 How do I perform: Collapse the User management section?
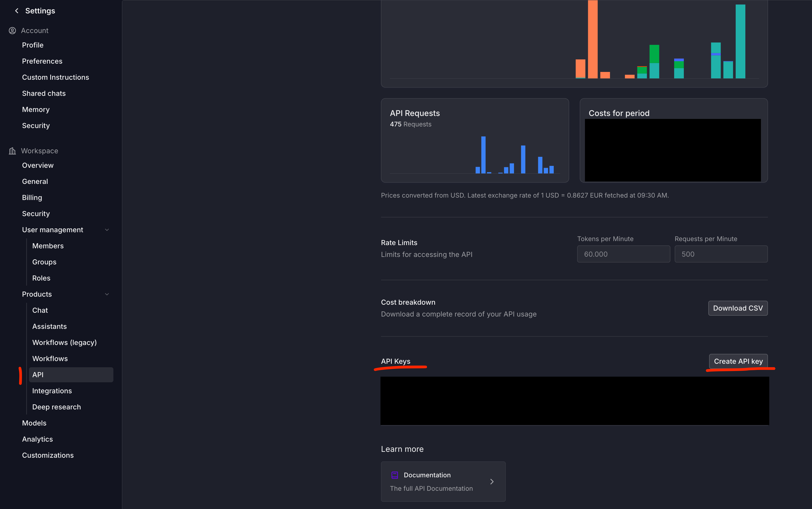[107, 230]
